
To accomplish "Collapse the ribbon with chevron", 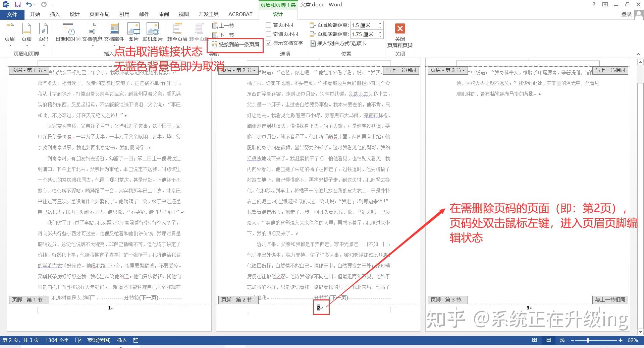I will [x=638, y=54].
